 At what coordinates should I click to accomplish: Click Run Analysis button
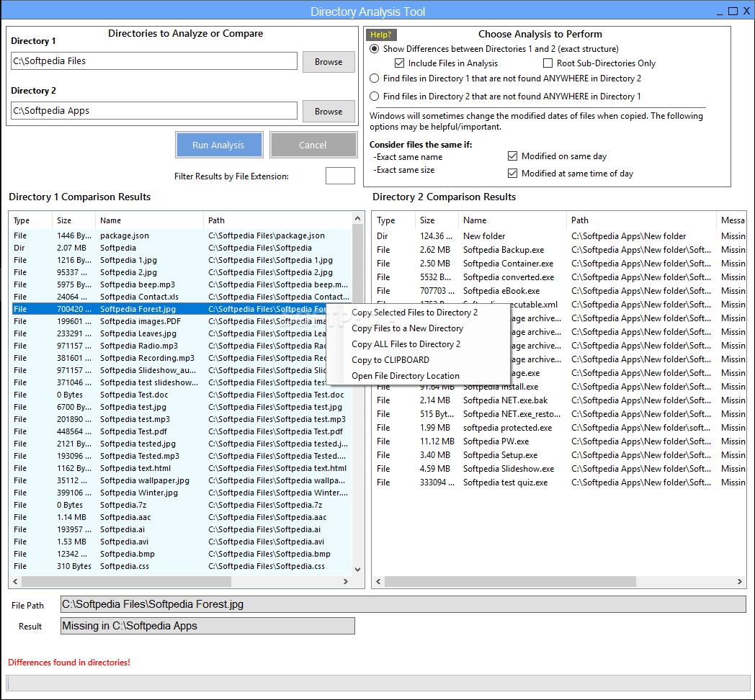click(x=218, y=145)
